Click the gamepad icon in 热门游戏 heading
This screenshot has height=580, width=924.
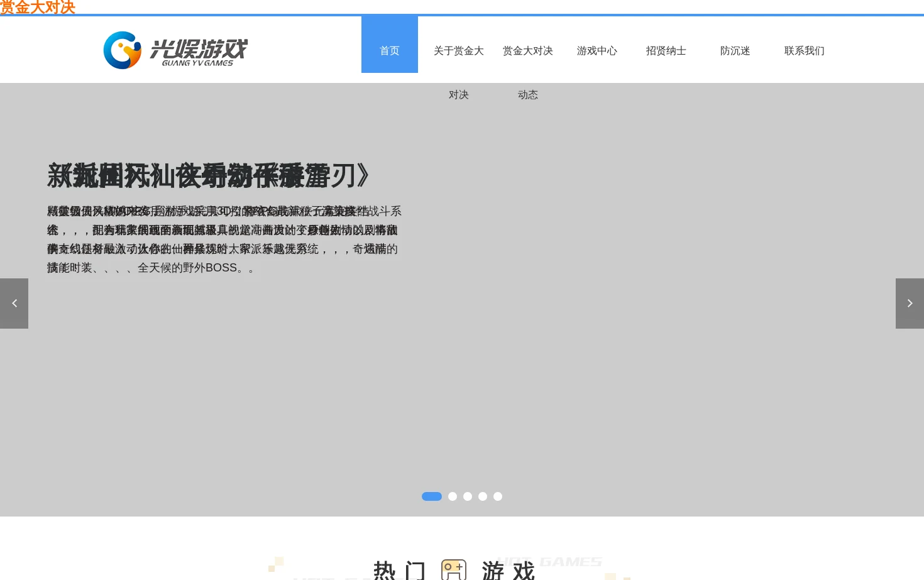454,569
